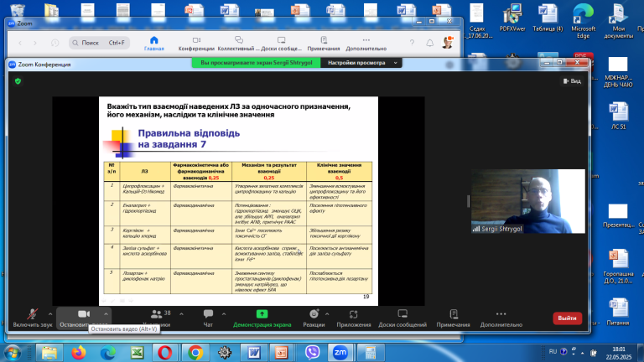
Task: Click the red Выйти button
Action: click(567, 318)
